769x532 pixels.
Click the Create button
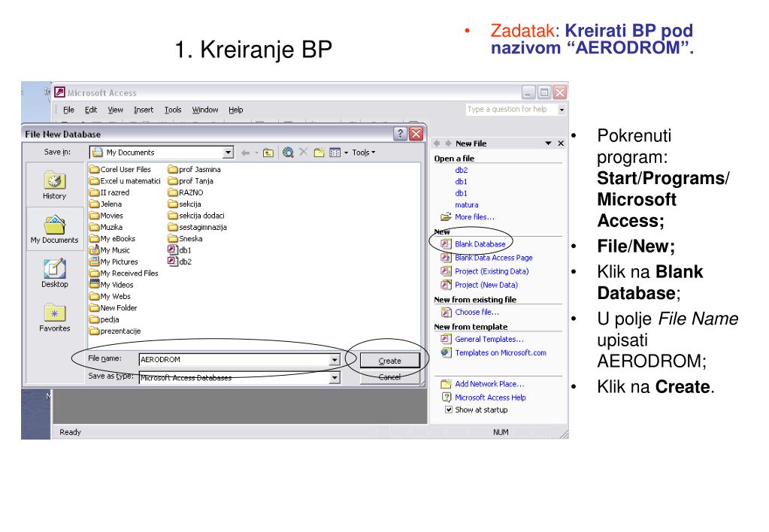point(390,361)
